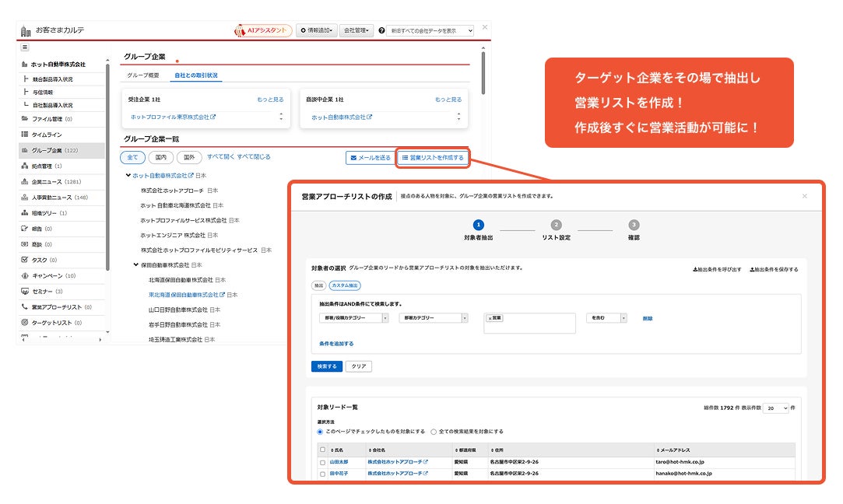The image size is (843, 504).
Task: Open 自社製品導入状況 in sidebar
Action: click(53, 105)
